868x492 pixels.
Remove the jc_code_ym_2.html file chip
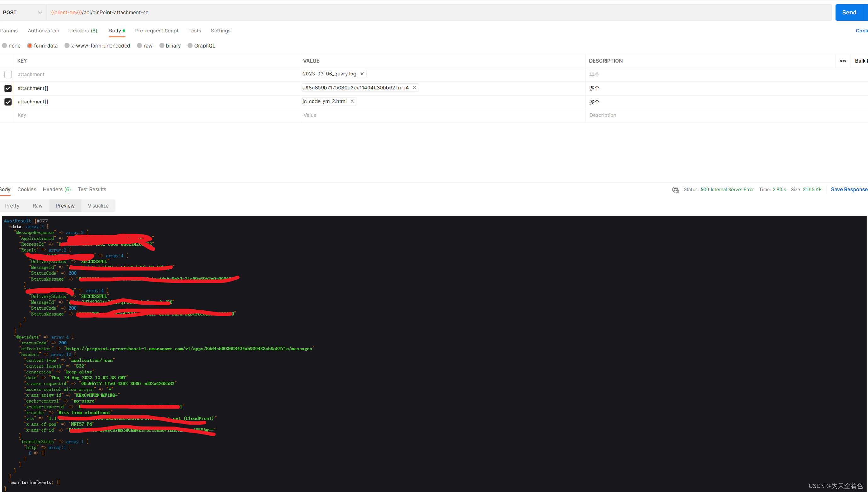tap(352, 101)
